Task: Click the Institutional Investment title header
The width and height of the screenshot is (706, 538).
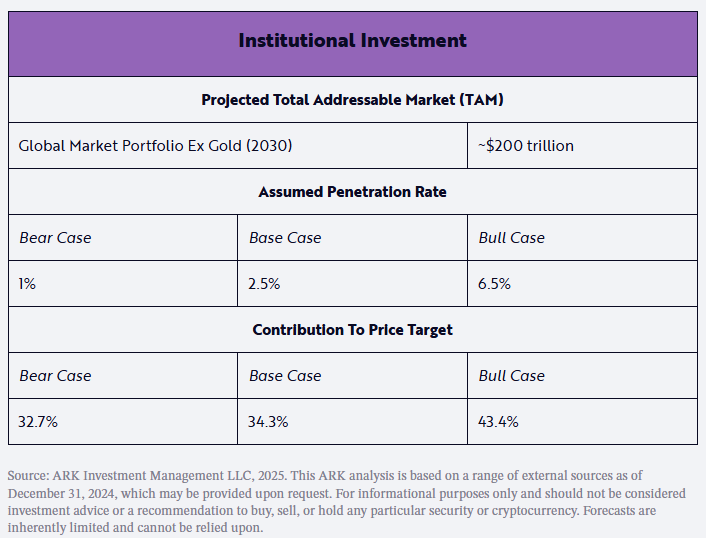Action: click(x=352, y=41)
